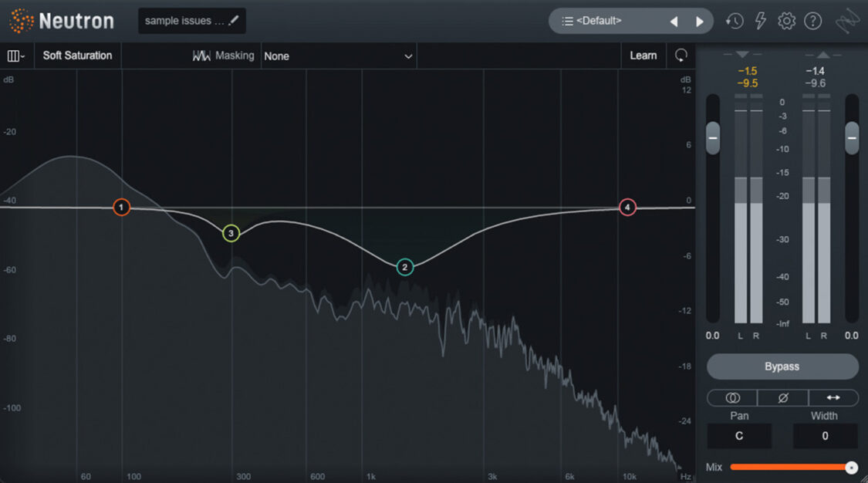
Task: Open the None masking dropdown
Action: 339,56
